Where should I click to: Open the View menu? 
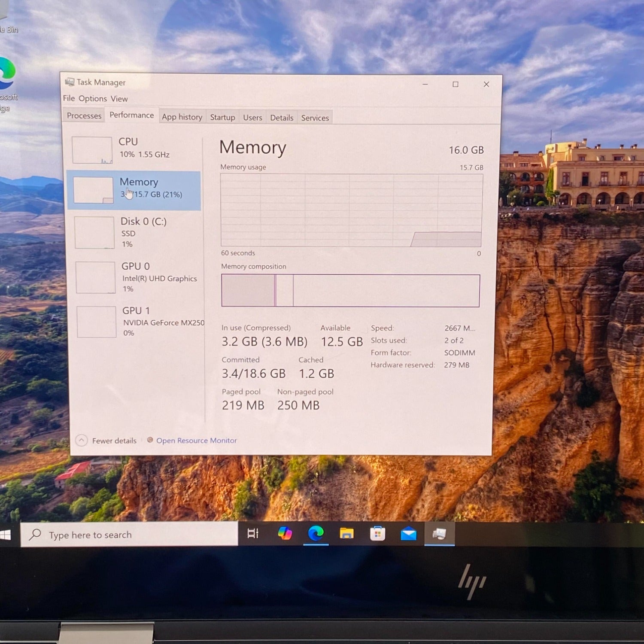click(119, 99)
